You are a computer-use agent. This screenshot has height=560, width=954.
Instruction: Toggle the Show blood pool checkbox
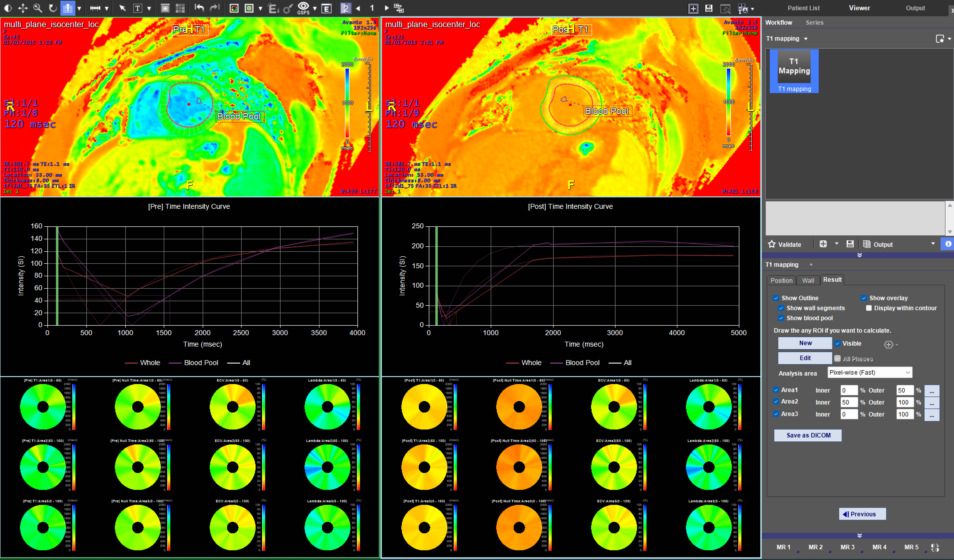tap(781, 318)
